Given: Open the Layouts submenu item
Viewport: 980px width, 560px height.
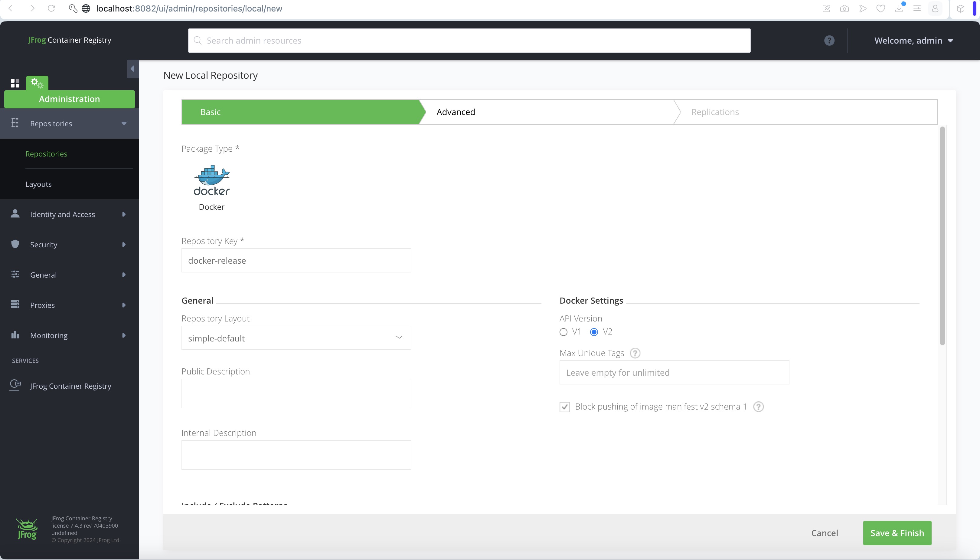Looking at the screenshot, I should point(38,184).
